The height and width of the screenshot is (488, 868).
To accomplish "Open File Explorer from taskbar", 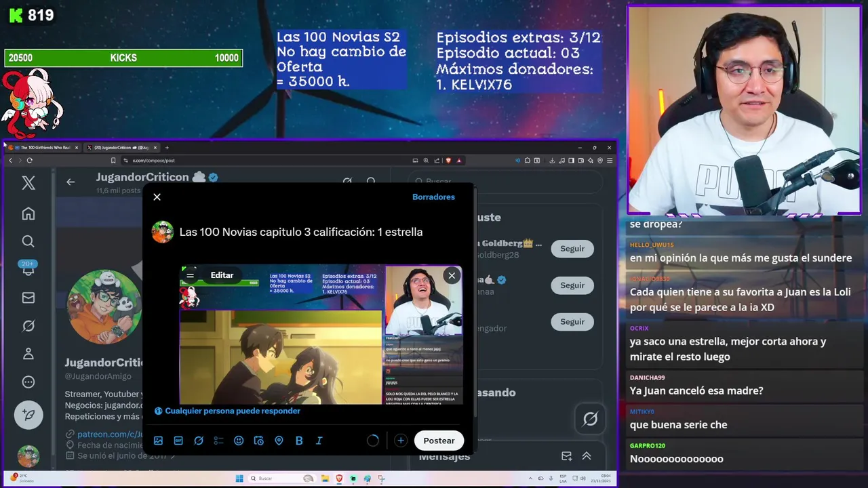I will click(x=325, y=479).
